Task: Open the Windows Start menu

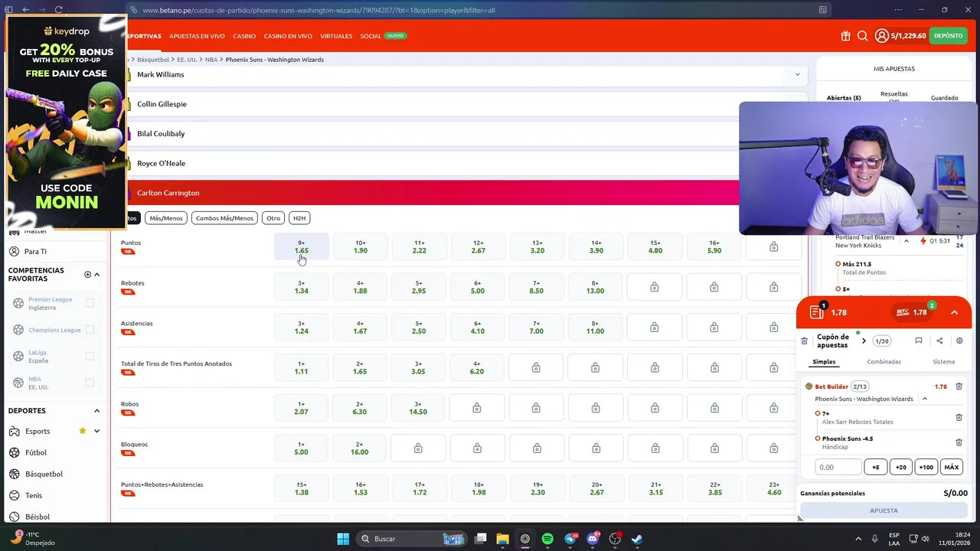Action: tap(343, 539)
